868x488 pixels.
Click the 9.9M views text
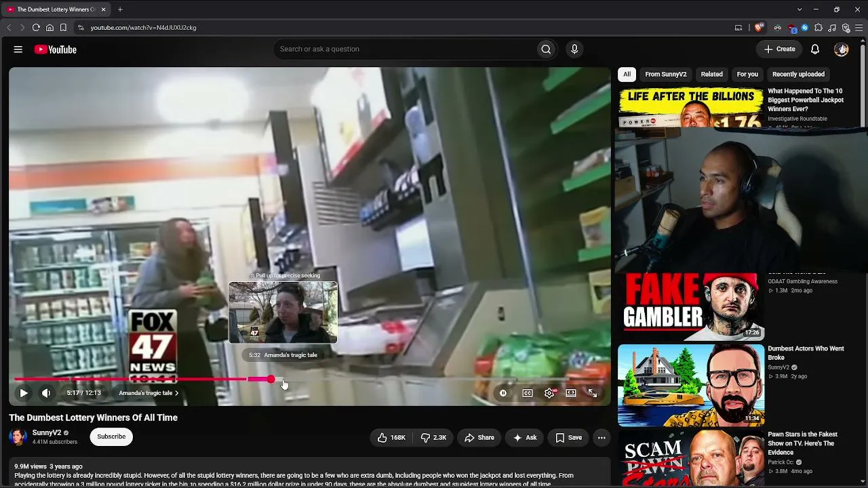[x=31, y=466]
